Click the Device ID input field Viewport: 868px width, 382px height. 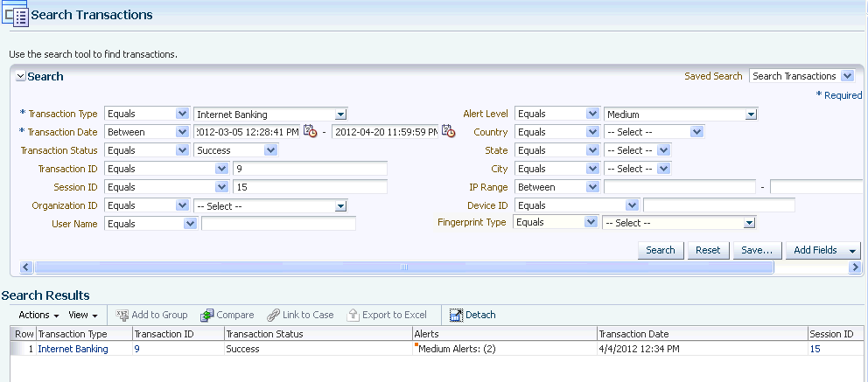pyautogui.click(x=719, y=205)
